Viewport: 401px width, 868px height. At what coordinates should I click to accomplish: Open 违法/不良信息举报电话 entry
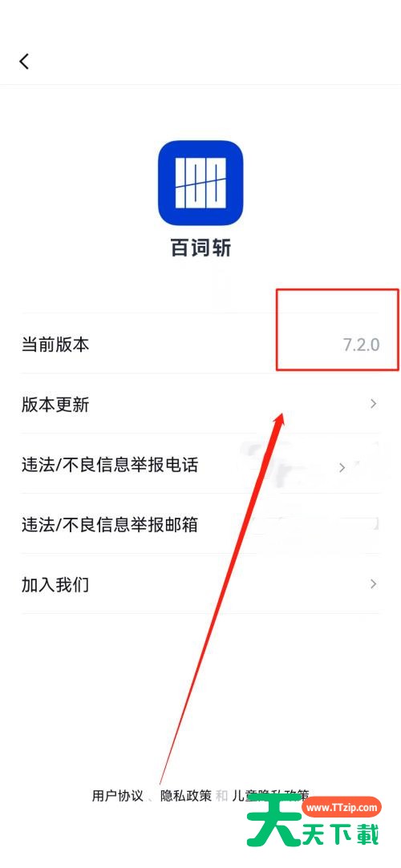pos(200,464)
